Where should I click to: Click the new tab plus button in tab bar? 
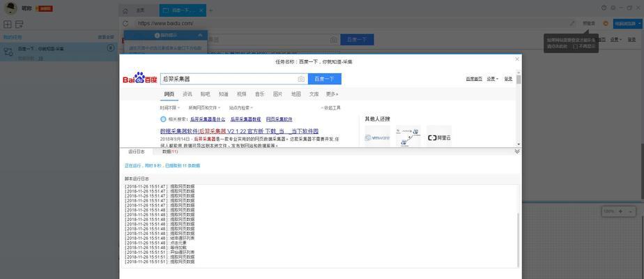pyautogui.click(x=210, y=10)
